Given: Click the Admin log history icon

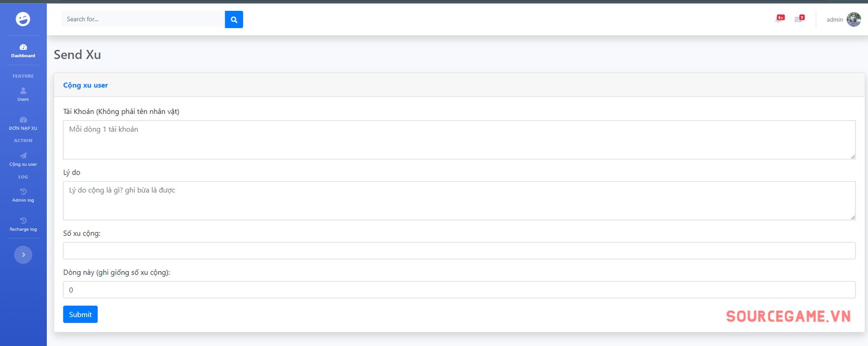Looking at the screenshot, I should [23, 191].
